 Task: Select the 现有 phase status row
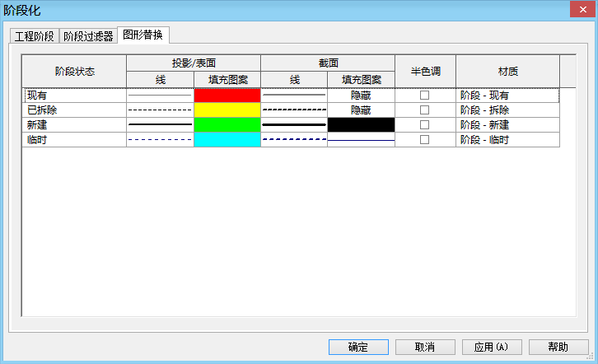coord(74,95)
